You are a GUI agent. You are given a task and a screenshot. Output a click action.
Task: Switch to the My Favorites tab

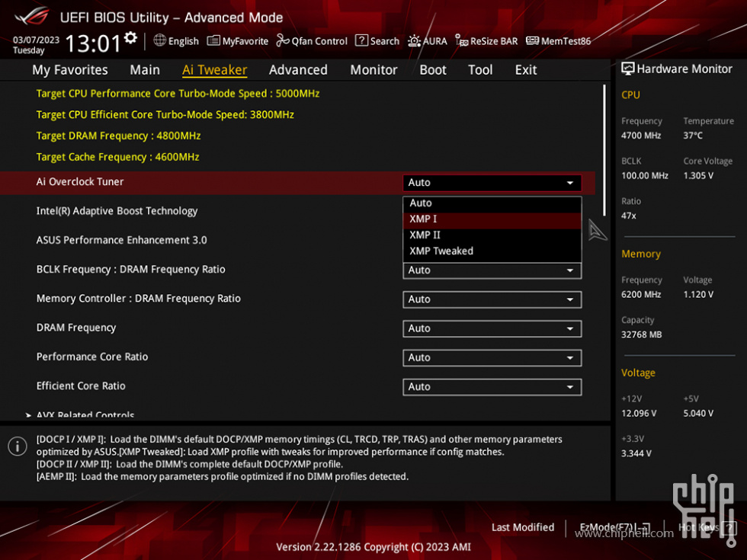click(x=70, y=70)
